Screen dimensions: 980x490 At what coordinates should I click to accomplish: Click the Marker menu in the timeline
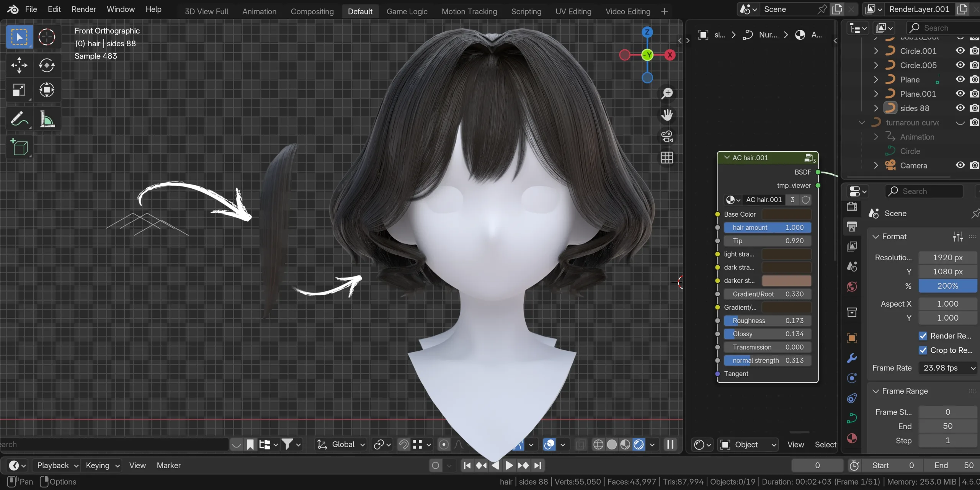pyautogui.click(x=169, y=465)
